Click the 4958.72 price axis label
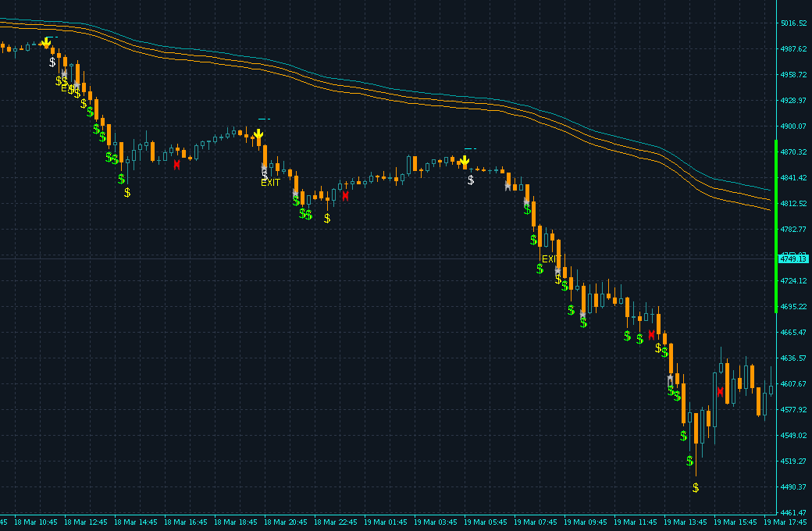 point(794,75)
